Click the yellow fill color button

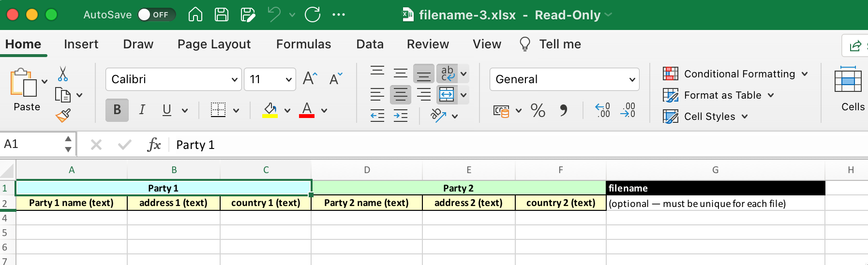tap(270, 110)
